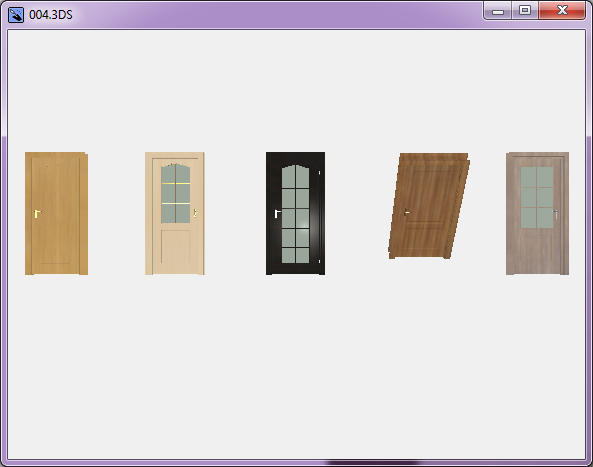The width and height of the screenshot is (593, 467).
Task: Select the black door with glass panes
Action: (x=295, y=214)
